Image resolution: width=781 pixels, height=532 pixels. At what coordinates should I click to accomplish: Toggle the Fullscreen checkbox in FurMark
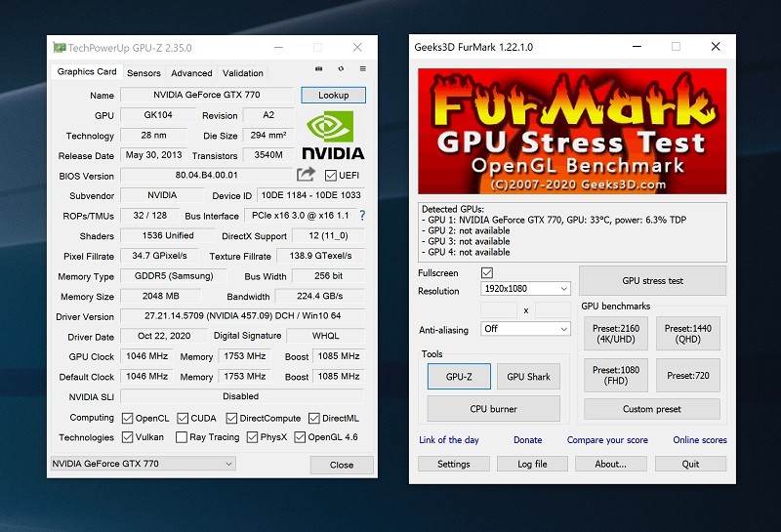pos(487,272)
